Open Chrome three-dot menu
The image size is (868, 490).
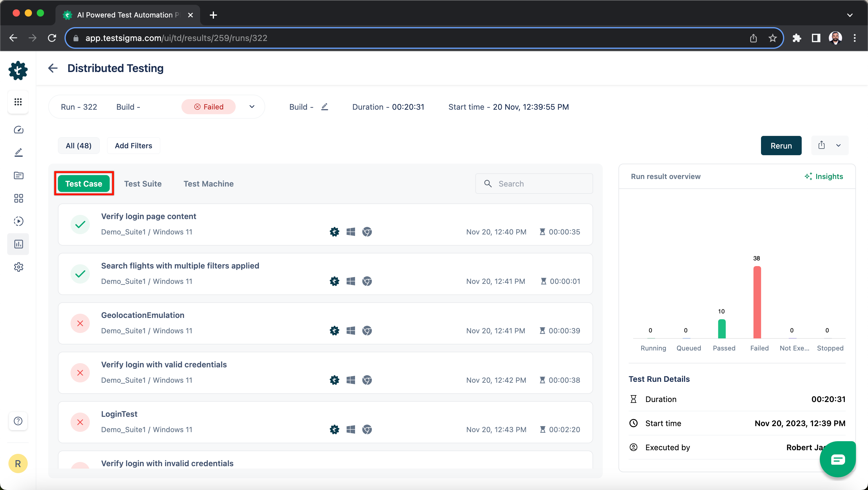pos(854,38)
